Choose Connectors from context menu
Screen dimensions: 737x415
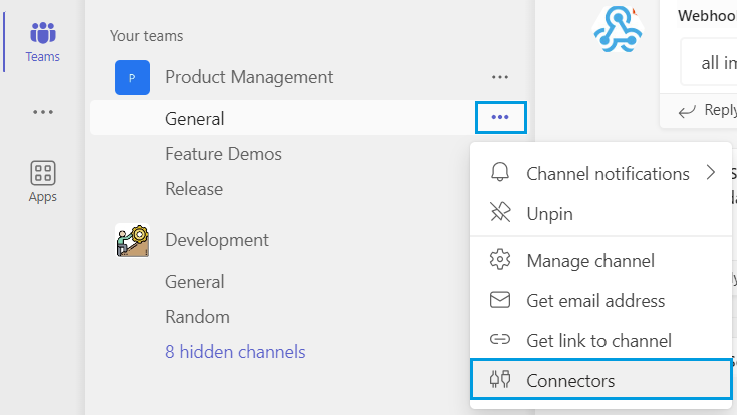tap(601, 379)
